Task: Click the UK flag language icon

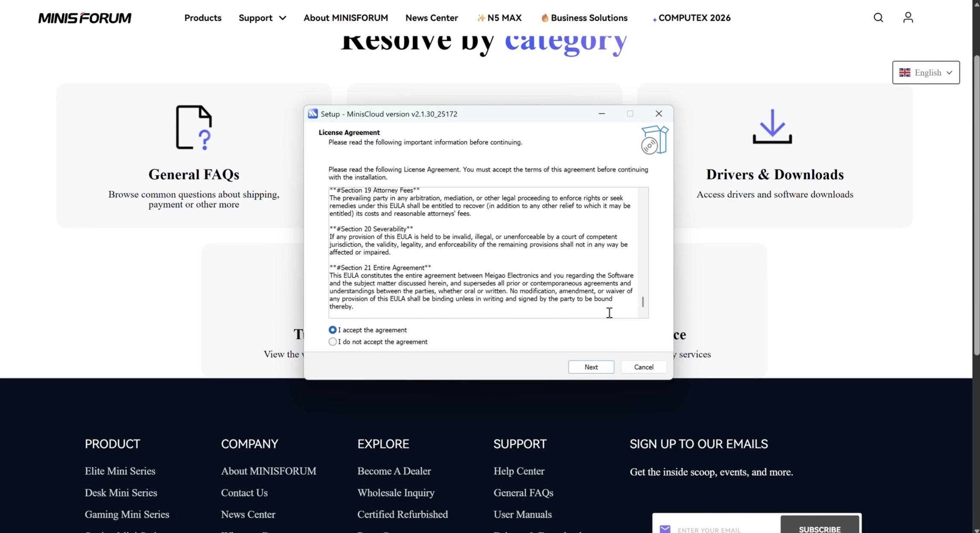Action: tap(904, 73)
